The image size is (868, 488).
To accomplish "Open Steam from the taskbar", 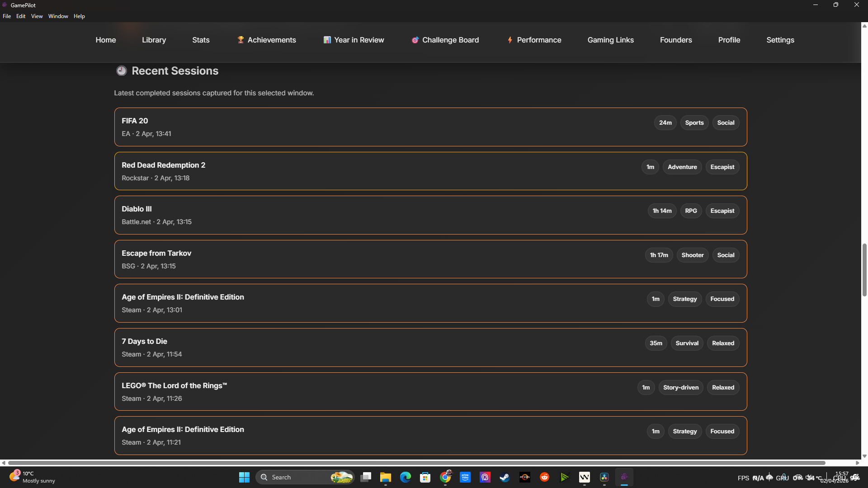I will point(505,477).
